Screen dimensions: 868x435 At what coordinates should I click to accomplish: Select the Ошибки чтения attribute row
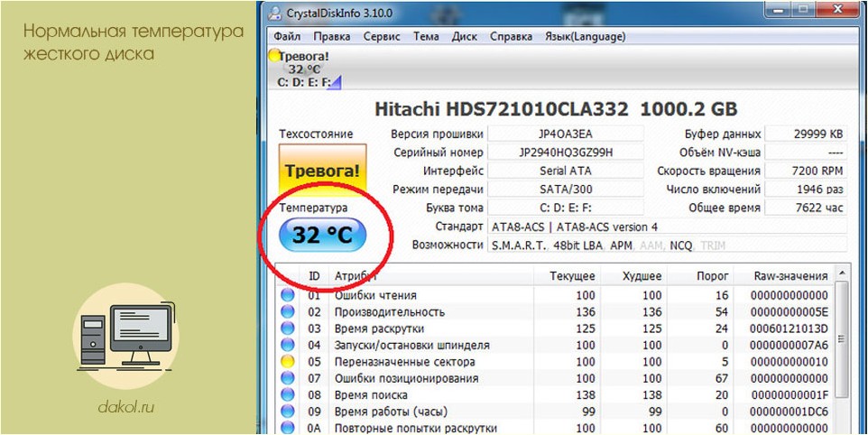point(554,295)
